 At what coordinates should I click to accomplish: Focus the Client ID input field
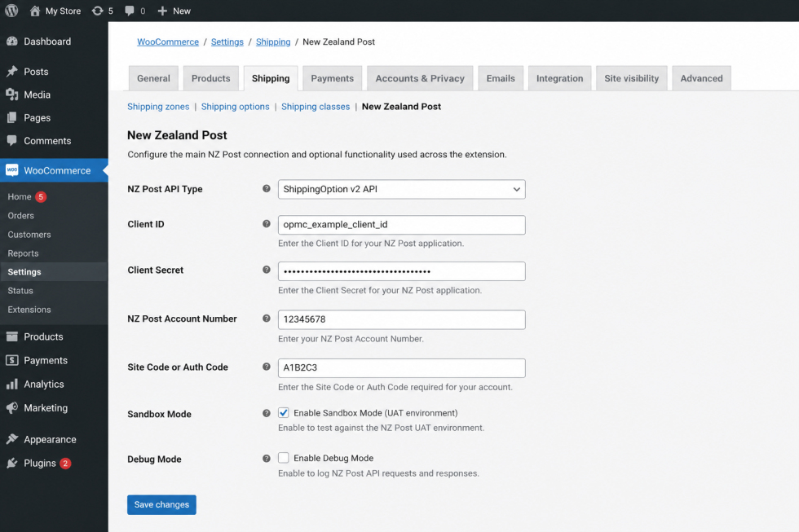(401, 225)
